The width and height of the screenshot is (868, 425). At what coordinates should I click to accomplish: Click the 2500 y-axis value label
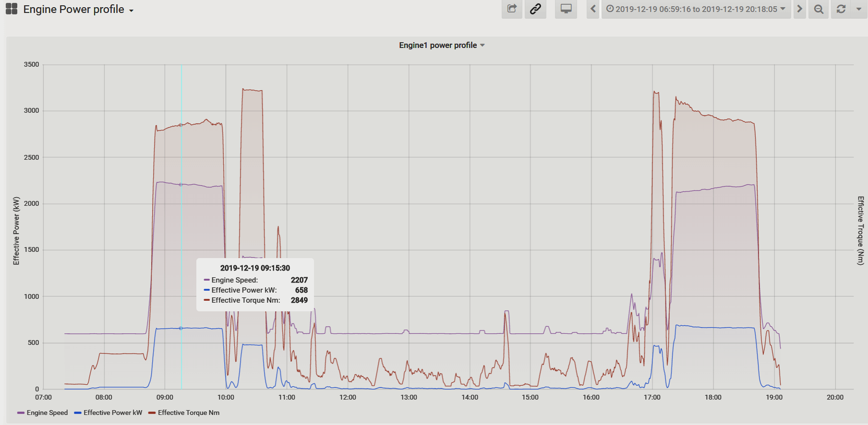[32, 157]
